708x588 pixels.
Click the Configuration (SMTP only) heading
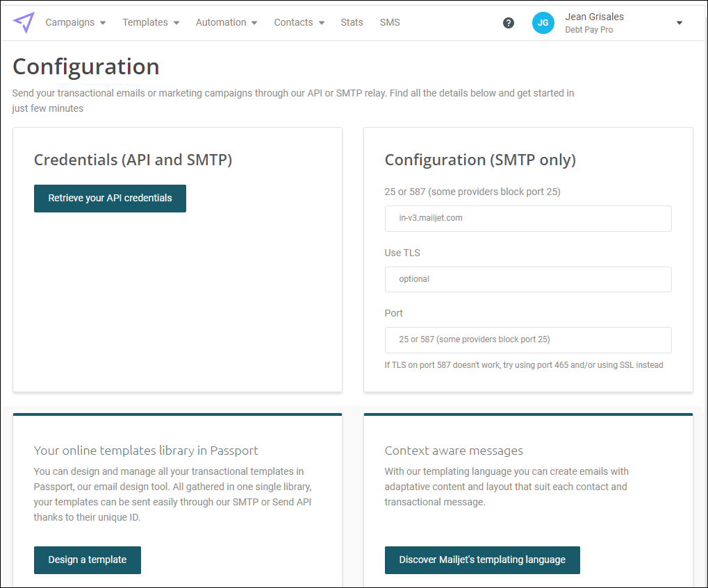coord(480,160)
